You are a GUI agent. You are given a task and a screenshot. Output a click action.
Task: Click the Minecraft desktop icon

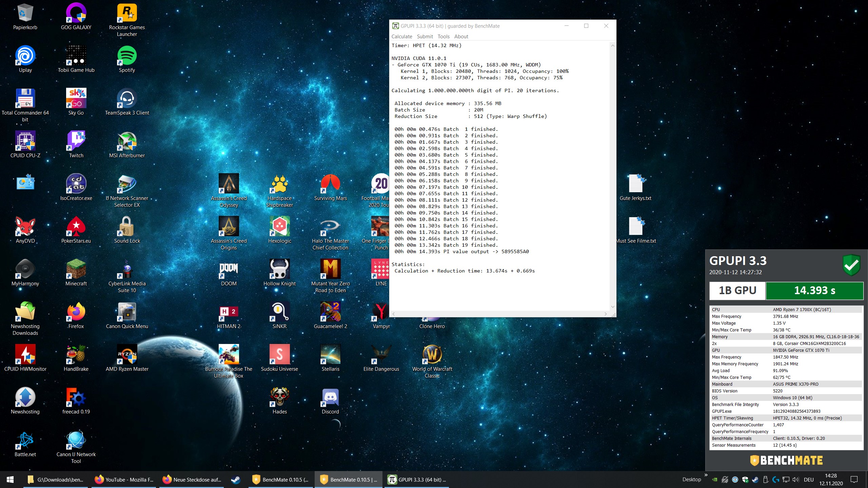76,273
